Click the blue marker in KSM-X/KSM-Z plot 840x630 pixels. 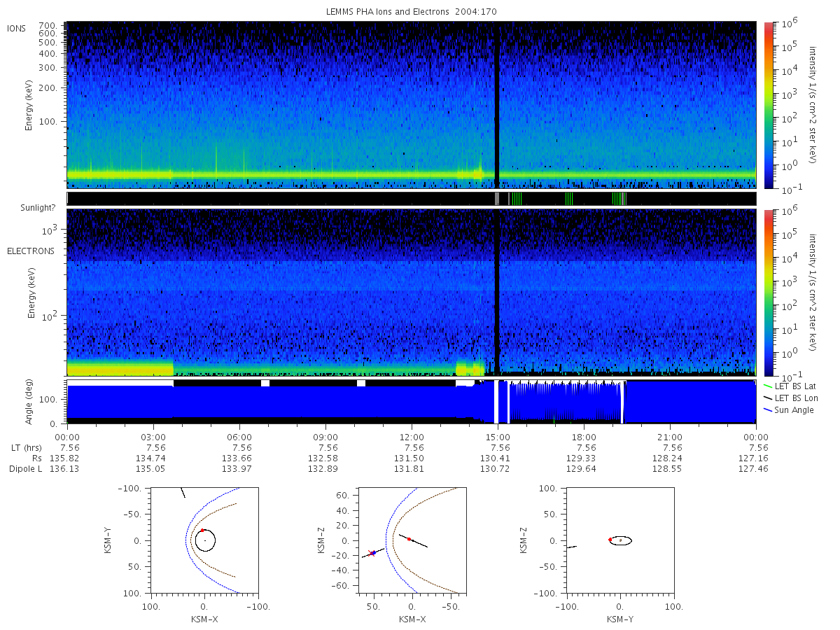click(x=374, y=553)
